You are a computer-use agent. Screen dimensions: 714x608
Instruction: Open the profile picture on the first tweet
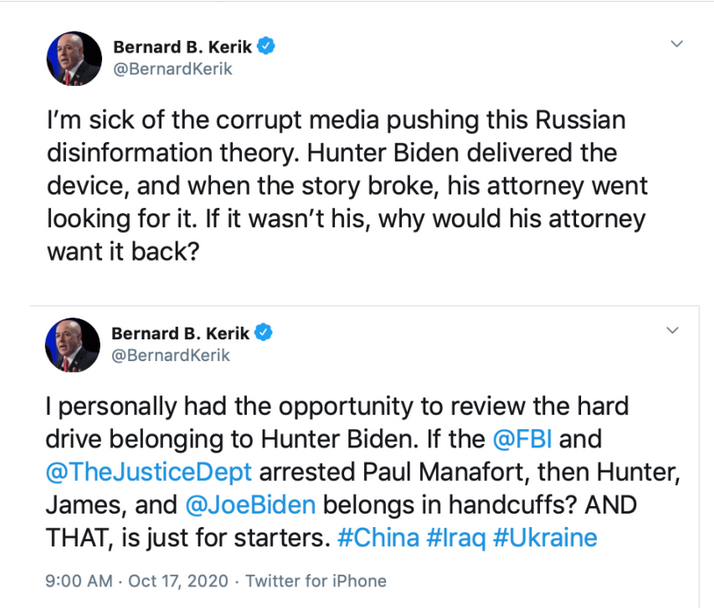(x=74, y=58)
